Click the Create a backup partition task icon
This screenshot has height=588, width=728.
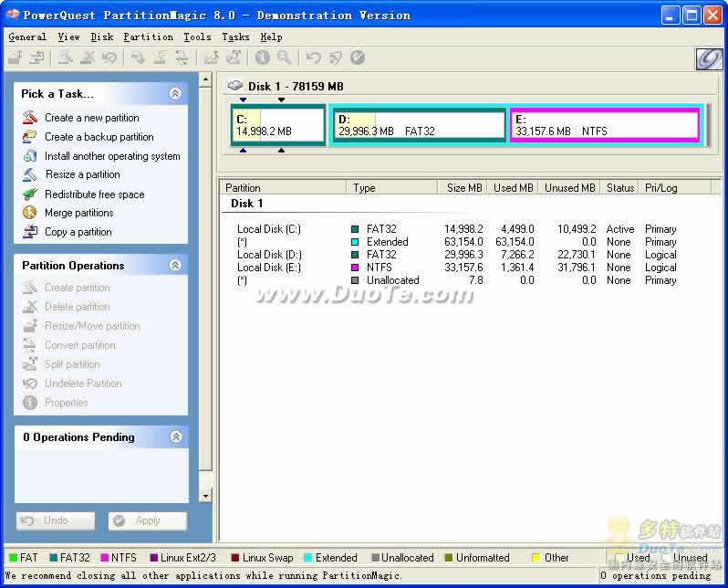30,137
